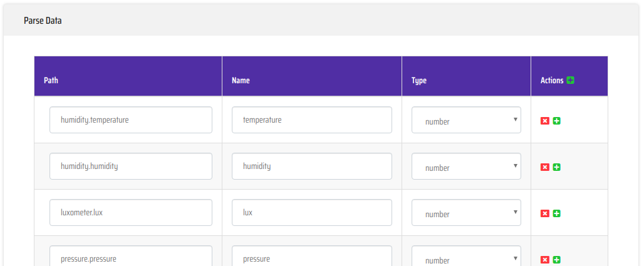Click the Parse Data panel header
The width and height of the screenshot is (644, 266).
(321, 20)
